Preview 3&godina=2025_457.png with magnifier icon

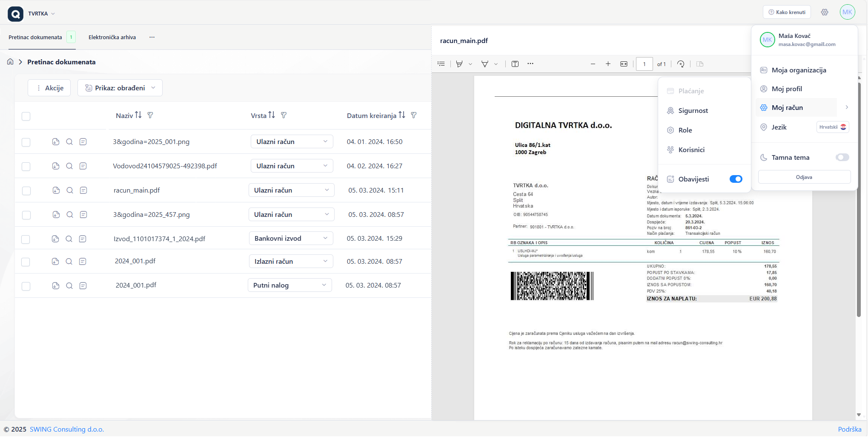(70, 214)
